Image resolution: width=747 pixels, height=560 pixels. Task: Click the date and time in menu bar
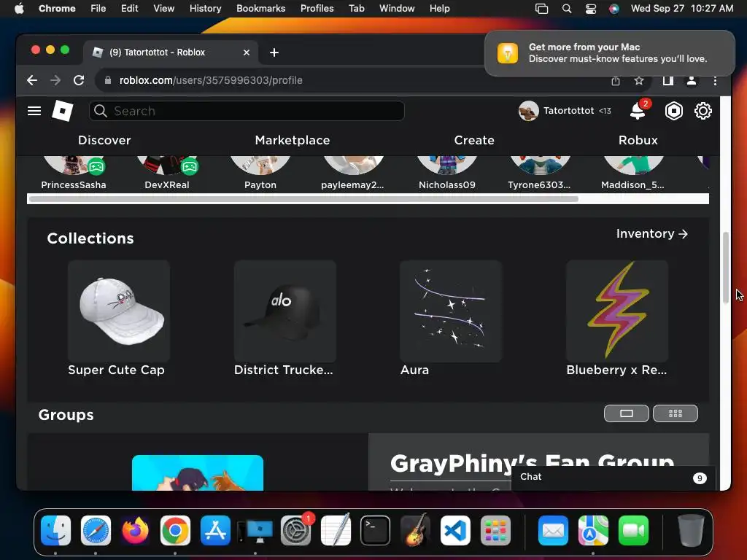pos(682,9)
